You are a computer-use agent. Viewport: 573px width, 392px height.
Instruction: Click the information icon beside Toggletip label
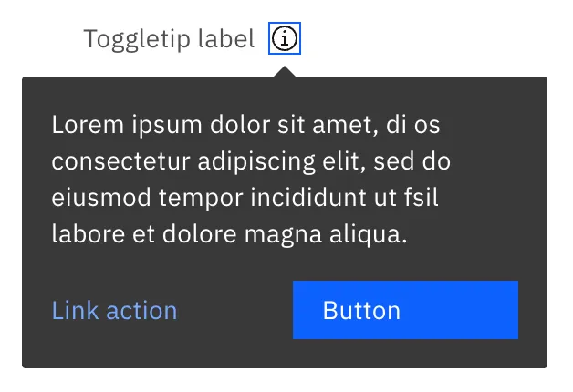285,39
